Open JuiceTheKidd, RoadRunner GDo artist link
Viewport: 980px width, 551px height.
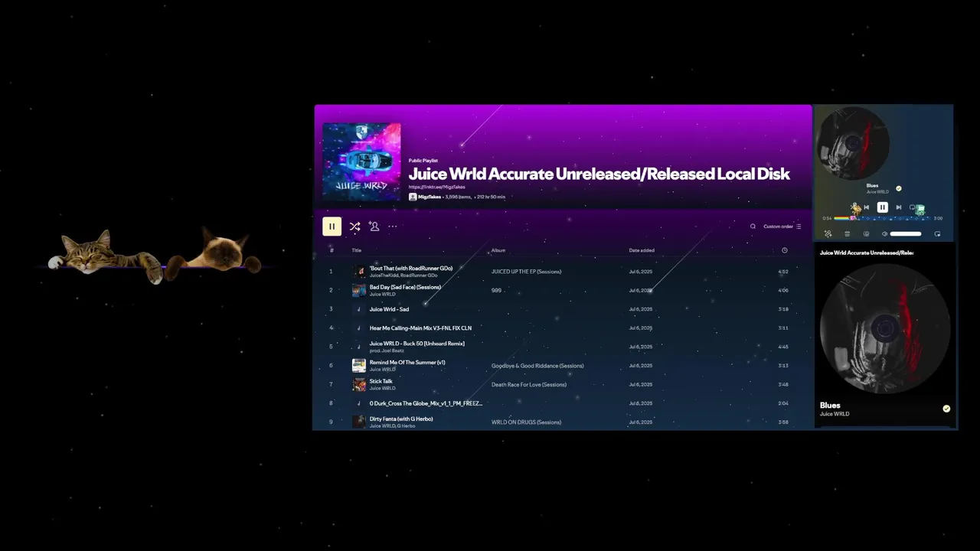(403, 275)
